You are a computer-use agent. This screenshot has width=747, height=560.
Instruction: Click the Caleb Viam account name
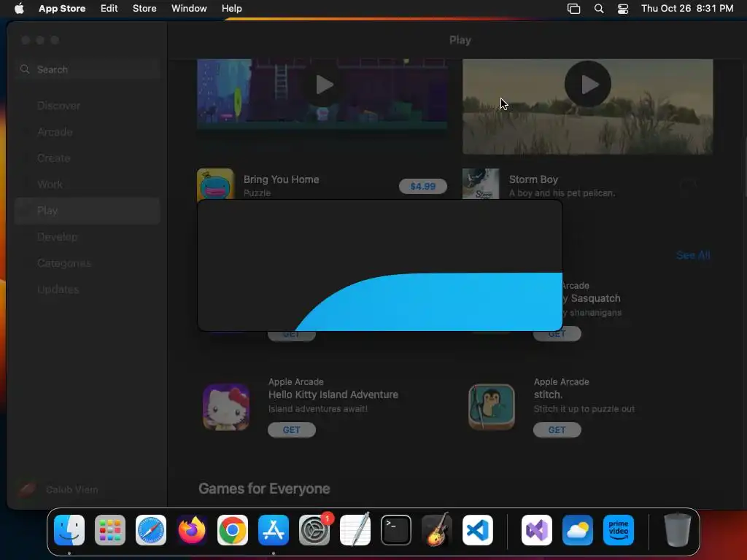click(x=72, y=489)
